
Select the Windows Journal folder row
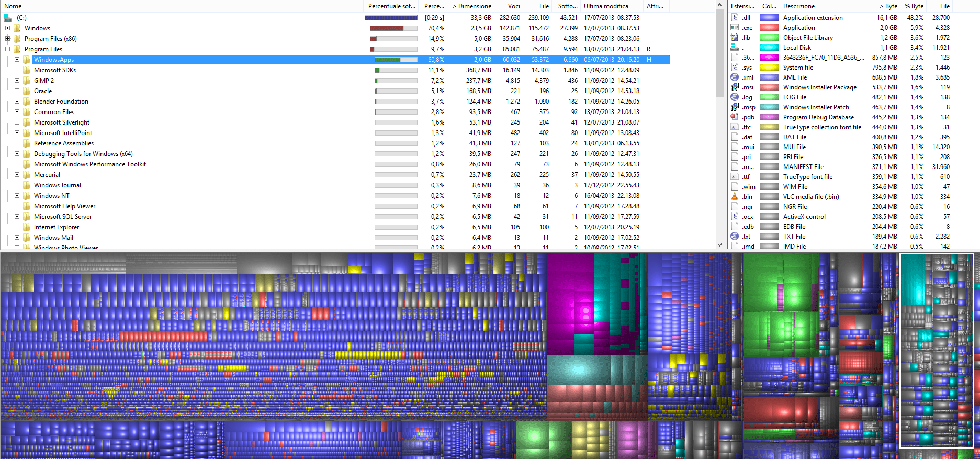[x=335, y=185]
